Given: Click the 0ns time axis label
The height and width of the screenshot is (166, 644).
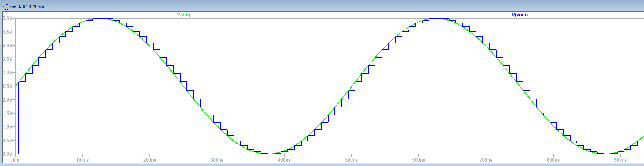Looking at the screenshot, I should click(x=15, y=160).
